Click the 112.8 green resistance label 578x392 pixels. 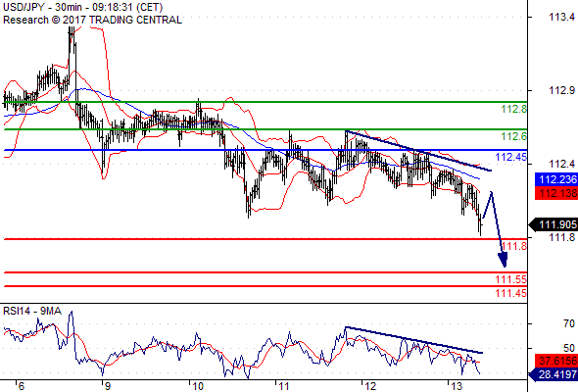(514, 109)
